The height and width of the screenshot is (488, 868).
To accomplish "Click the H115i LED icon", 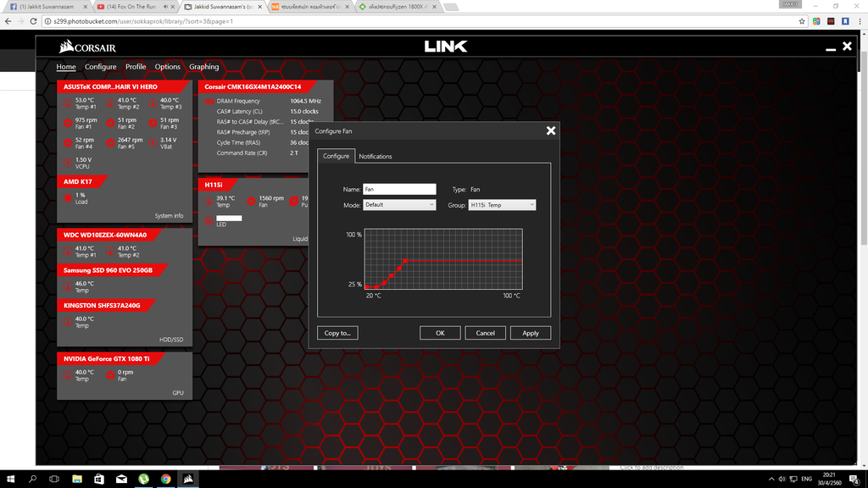I will [x=209, y=221].
